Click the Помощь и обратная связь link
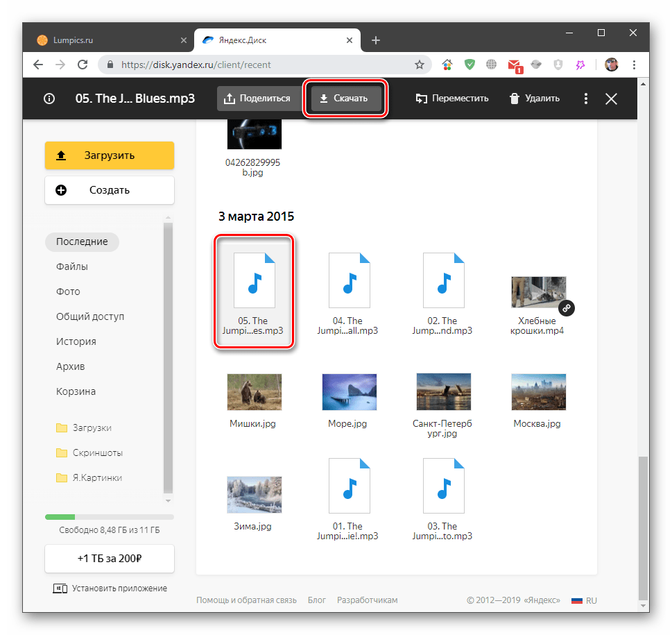Viewport: 672px width, 635px height. pos(246,600)
